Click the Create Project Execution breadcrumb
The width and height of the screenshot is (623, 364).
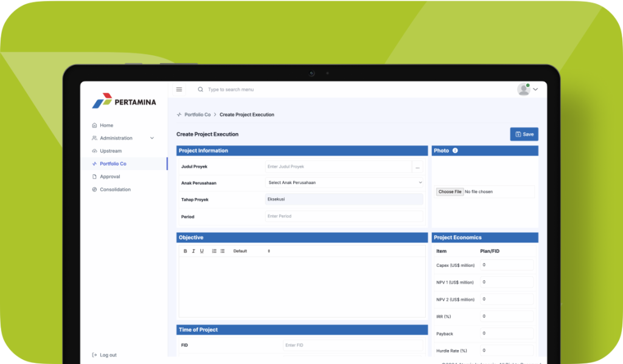click(247, 114)
